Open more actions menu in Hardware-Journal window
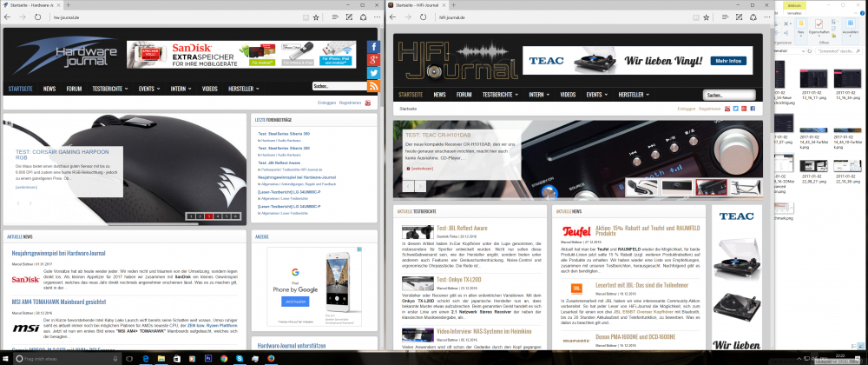The width and height of the screenshot is (868, 365). 378,17
